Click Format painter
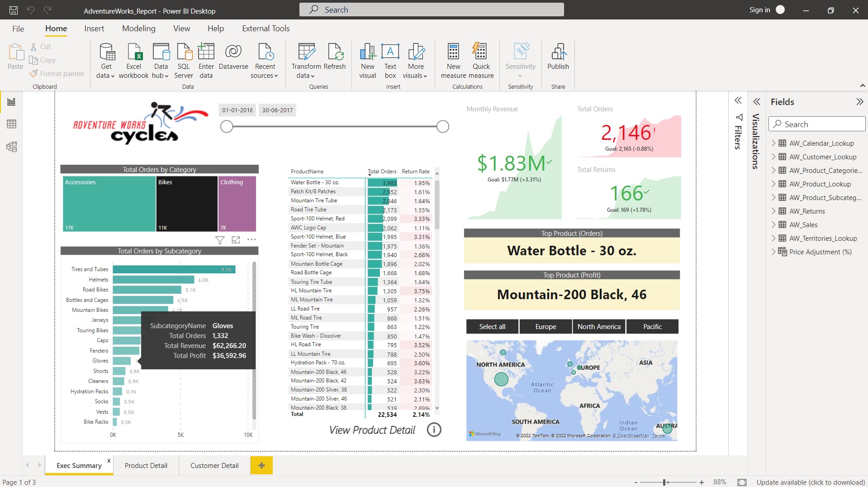The width and height of the screenshot is (868, 487). [x=57, y=74]
